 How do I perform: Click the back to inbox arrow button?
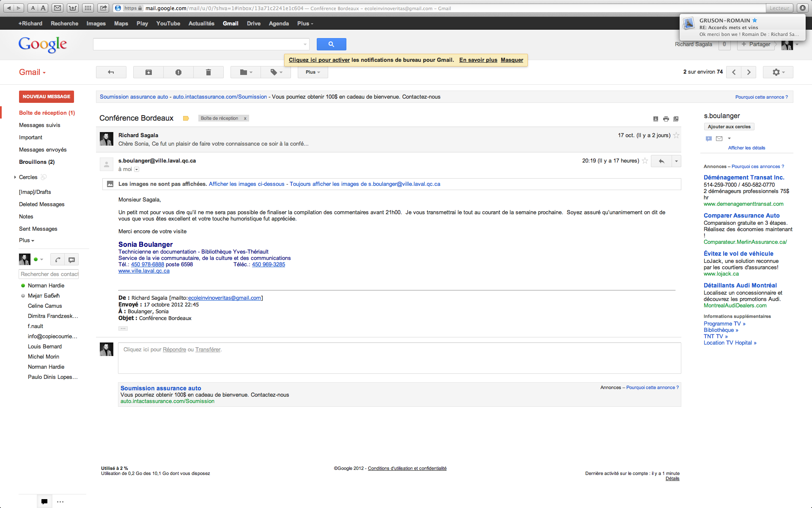(x=111, y=72)
